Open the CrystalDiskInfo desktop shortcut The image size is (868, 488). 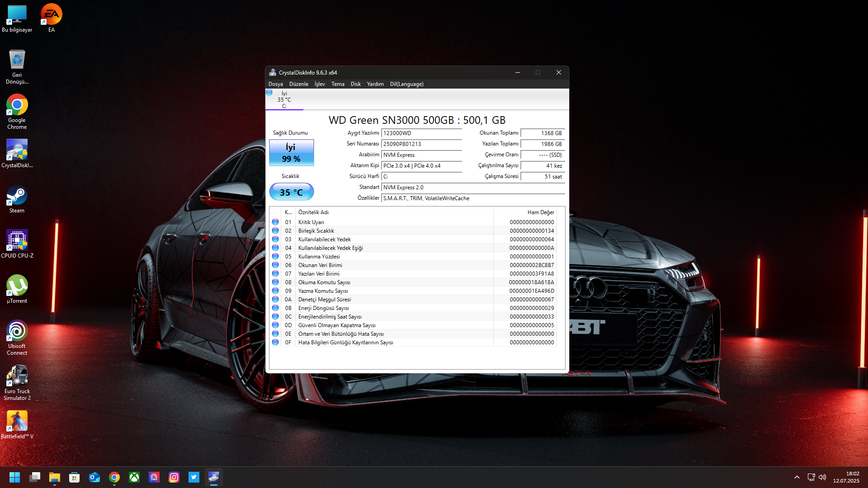(17, 153)
